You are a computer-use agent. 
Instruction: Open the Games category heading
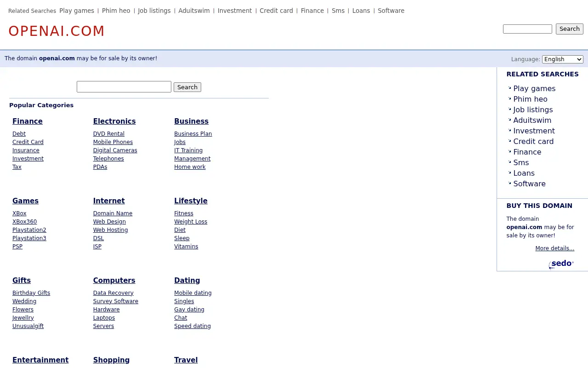[x=25, y=201]
